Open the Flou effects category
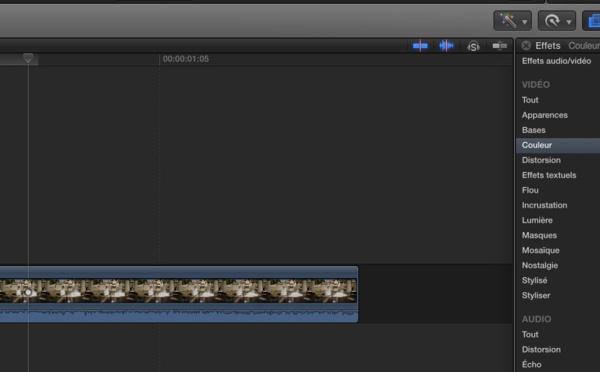Image resolution: width=600 pixels, height=372 pixels. [x=530, y=190]
